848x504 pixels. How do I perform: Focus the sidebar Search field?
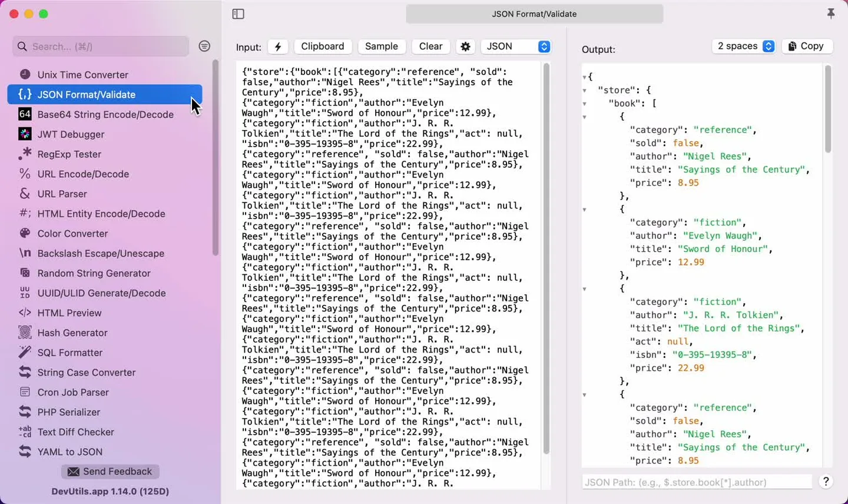[101, 47]
